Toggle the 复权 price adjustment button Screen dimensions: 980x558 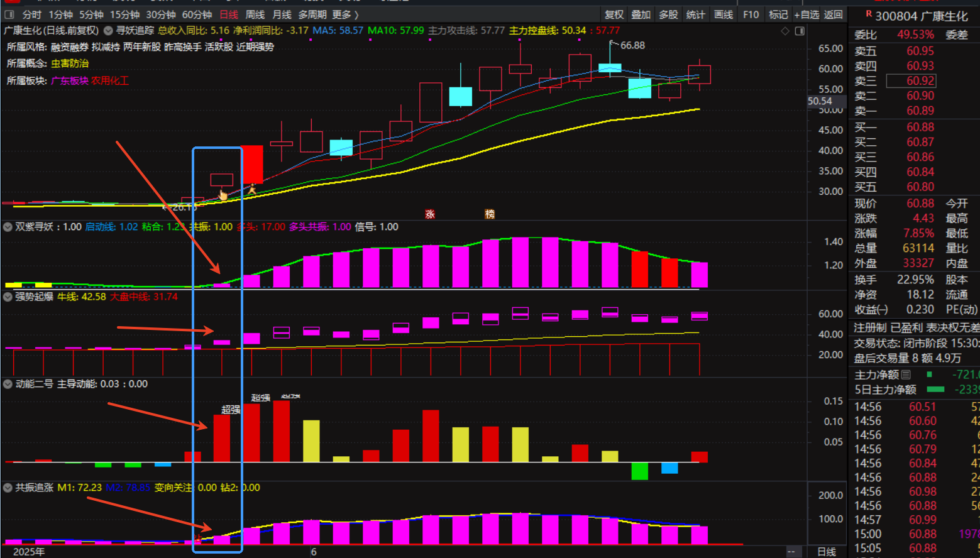point(614,14)
